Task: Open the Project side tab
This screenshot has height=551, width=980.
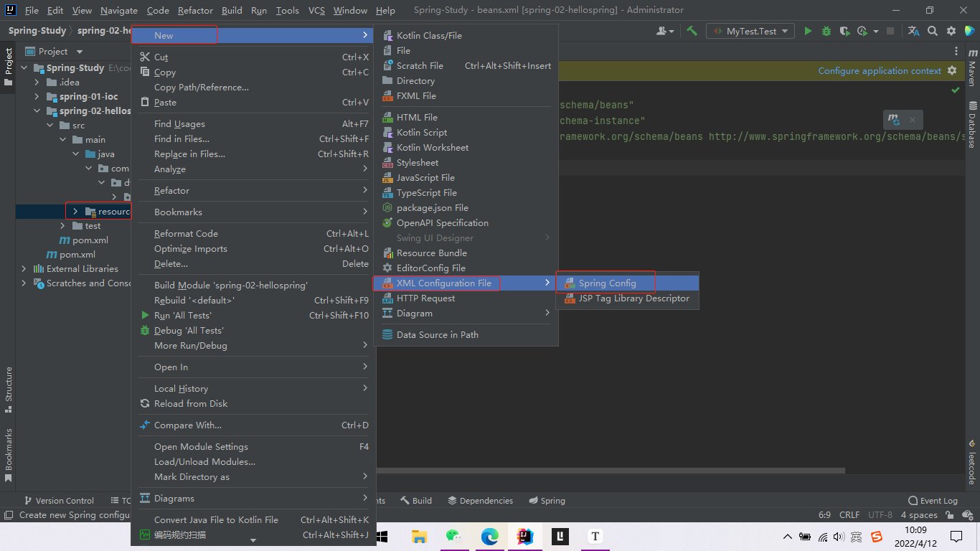Action: [x=9, y=67]
